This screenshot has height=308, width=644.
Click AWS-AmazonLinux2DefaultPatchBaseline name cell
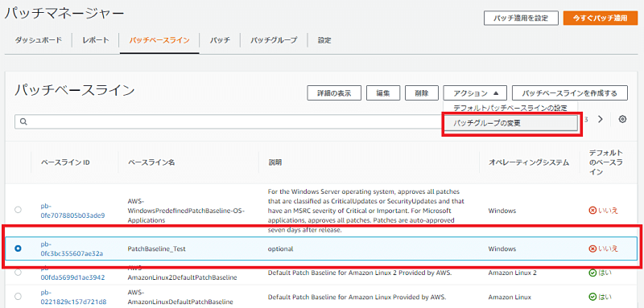click(183, 273)
